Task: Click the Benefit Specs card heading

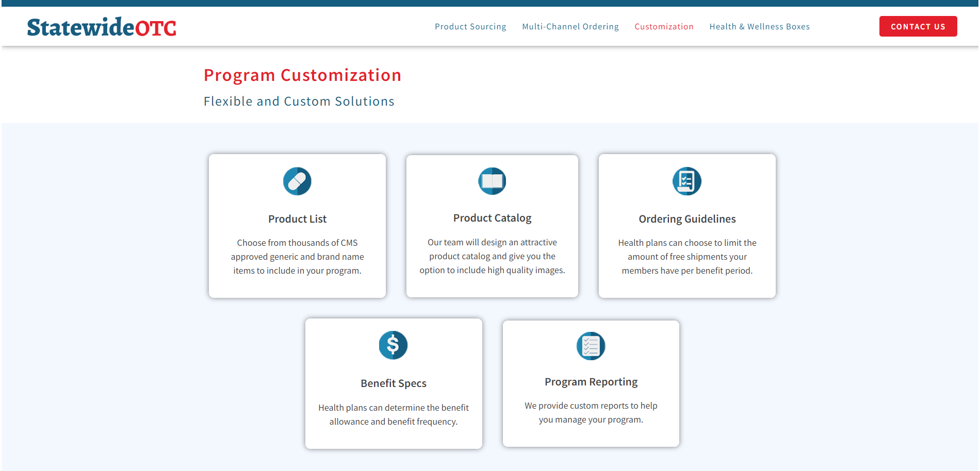Action: tap(394, 383)
